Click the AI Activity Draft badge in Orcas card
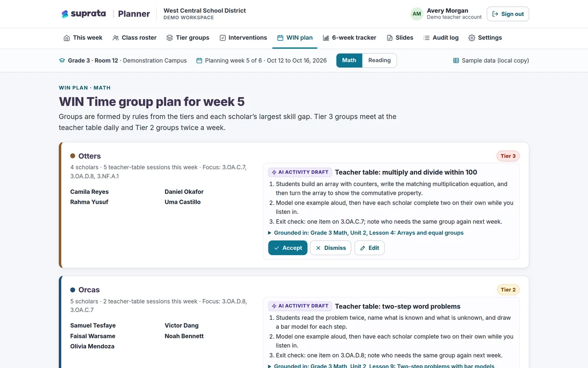 (300, 306)
